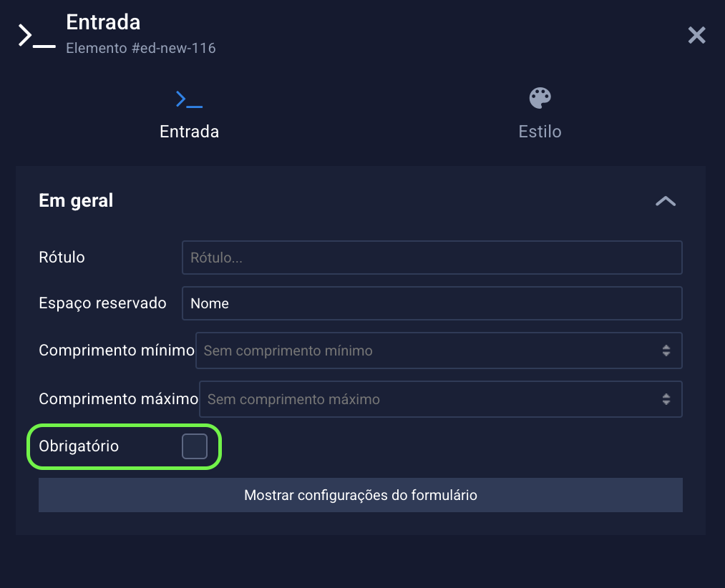
Task: Click the Elemento #ed-new-116 subtitle
Action: click(140, 48)
